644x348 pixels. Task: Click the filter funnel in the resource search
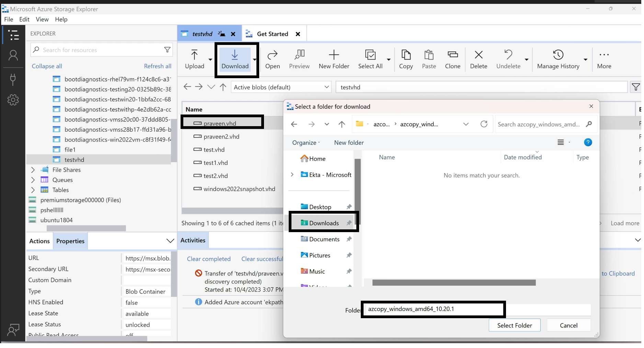167,50
